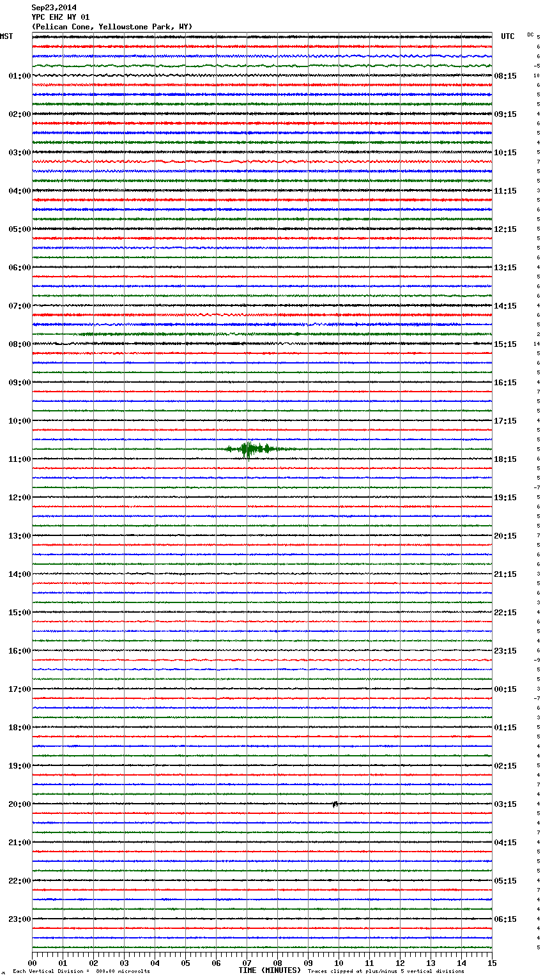Click the '20:15' UTC time label
This screenshot has width=543, height=980.
[505, 536]
